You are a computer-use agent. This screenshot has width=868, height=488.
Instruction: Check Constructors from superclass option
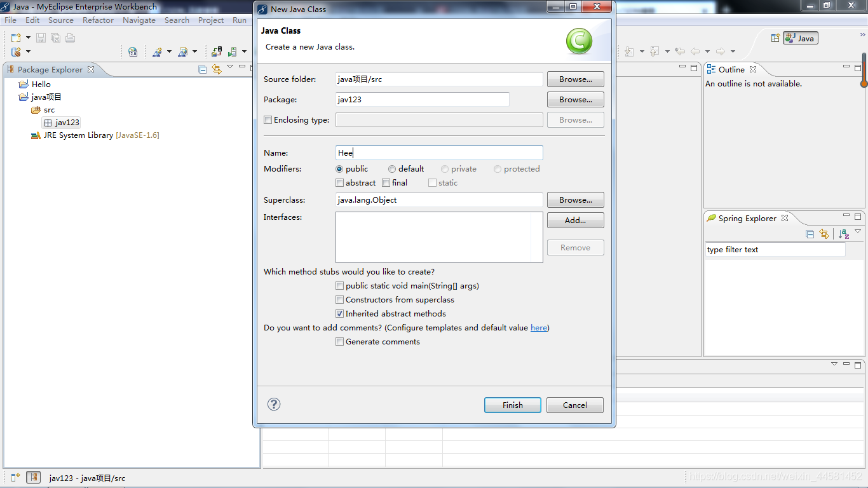[x=339, y=300]
